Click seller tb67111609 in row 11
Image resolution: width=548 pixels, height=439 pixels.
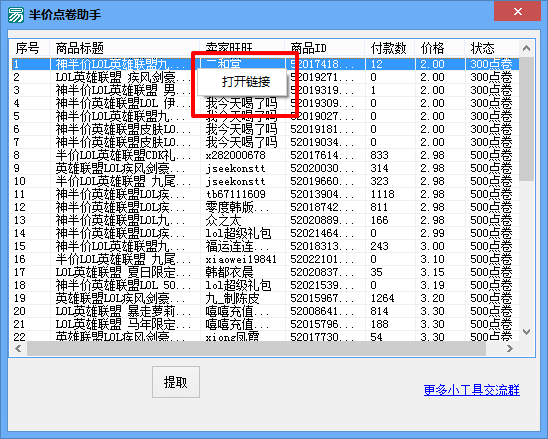(x=236, y=194)
